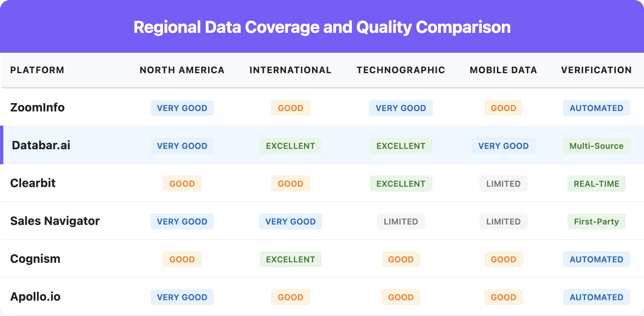Click the Verification column header

pos(596,70)
